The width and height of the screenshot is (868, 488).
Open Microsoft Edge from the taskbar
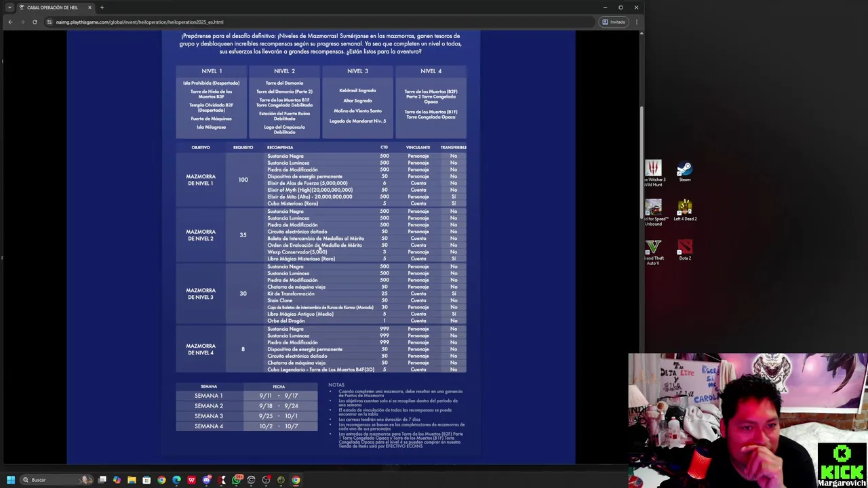pos(176,480)
